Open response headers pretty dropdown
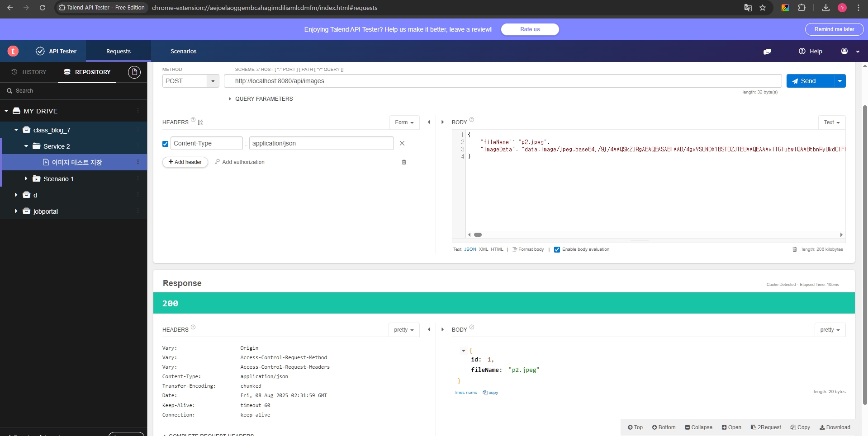This screenshot has height=436, width=868. [x=404, y=330]
